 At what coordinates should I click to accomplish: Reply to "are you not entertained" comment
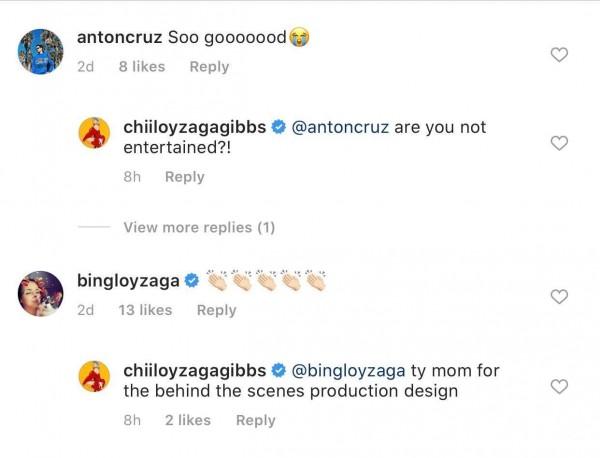tap(184, 177)
